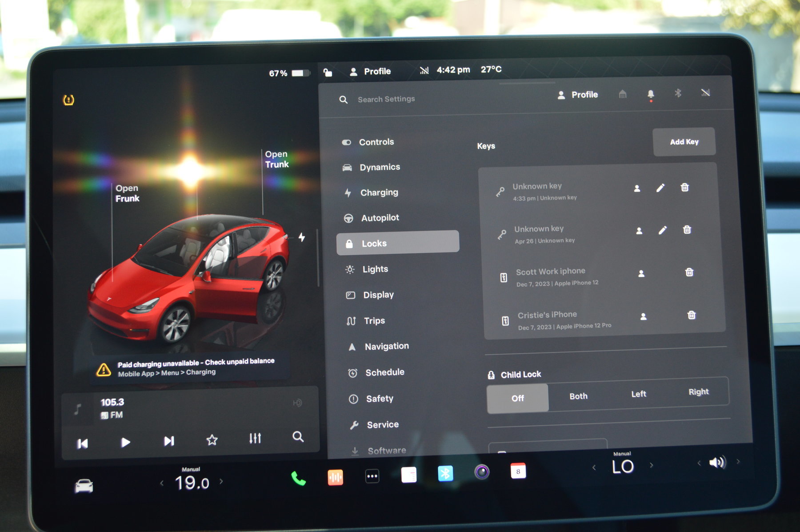Open Bluetooth app in bottom dock
Image resolution: width=800 pixels, height=532 pixels.
tap(445, 473)
